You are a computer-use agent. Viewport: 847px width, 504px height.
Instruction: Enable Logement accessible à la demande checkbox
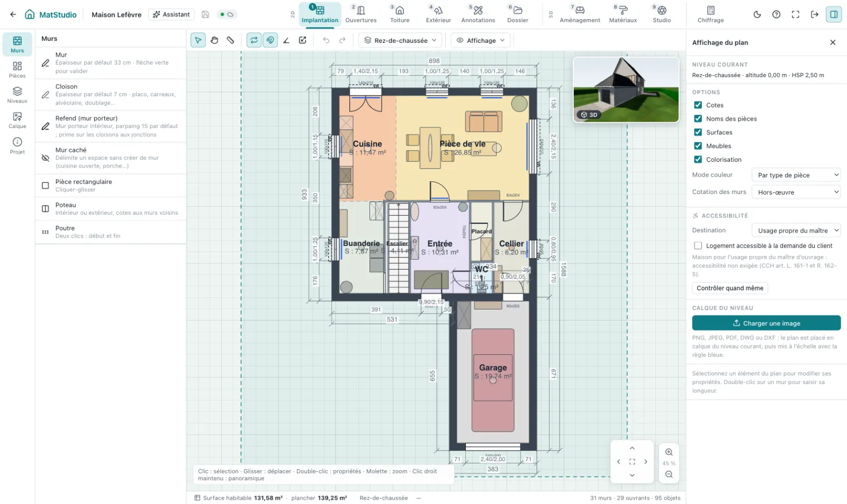pos(698,245)
